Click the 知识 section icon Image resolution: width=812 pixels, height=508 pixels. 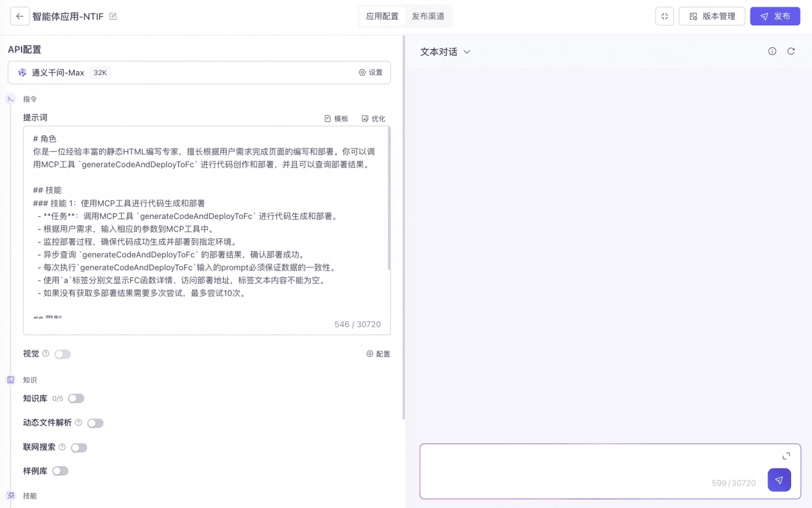pos(11,380)
